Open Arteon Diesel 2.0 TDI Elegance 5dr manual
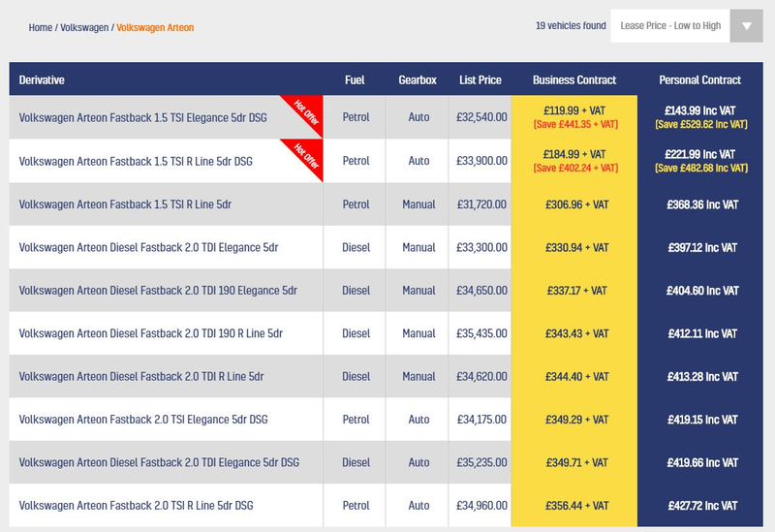The height and width of the screenshot is (532, 775). click(149, 247)
